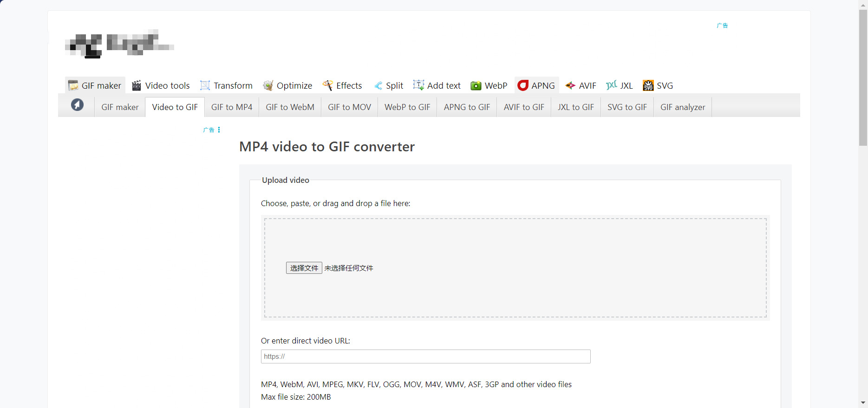
Task: Click the SVG icon
Action: [x=648, y=85]
